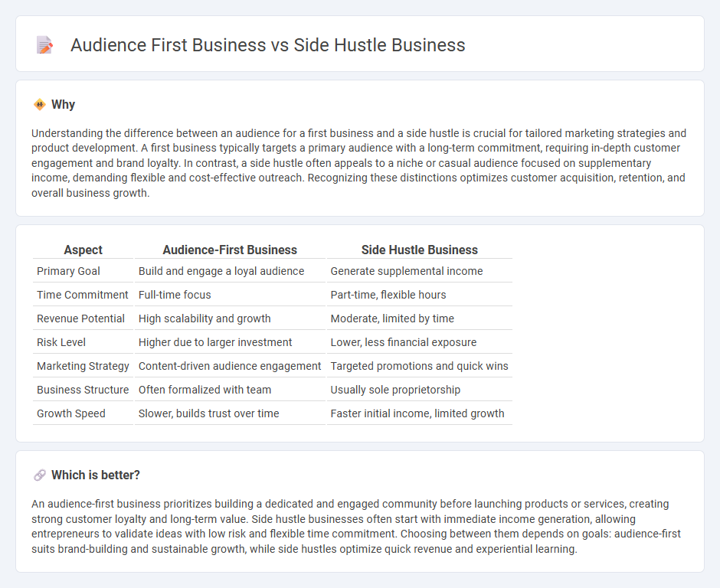Click the Side Hustle Business column header
Viewport: 720px width, 588px height.
pyautogui.click(x=419, y=250)
